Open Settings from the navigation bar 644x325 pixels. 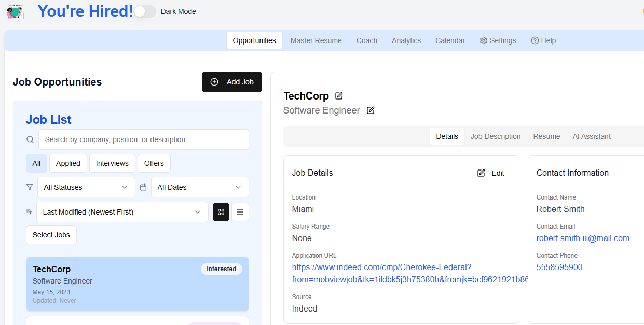pyautogui.click(x=498, y=40)
